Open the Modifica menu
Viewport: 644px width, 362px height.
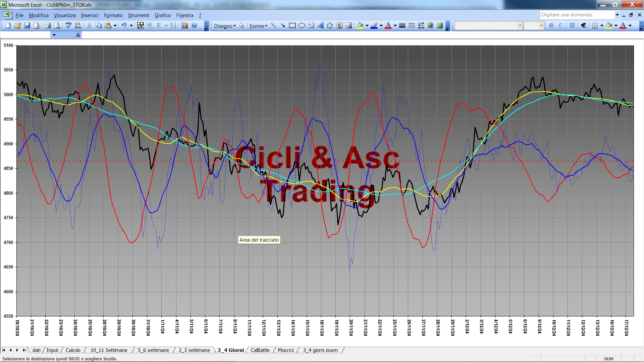[39, 15]
